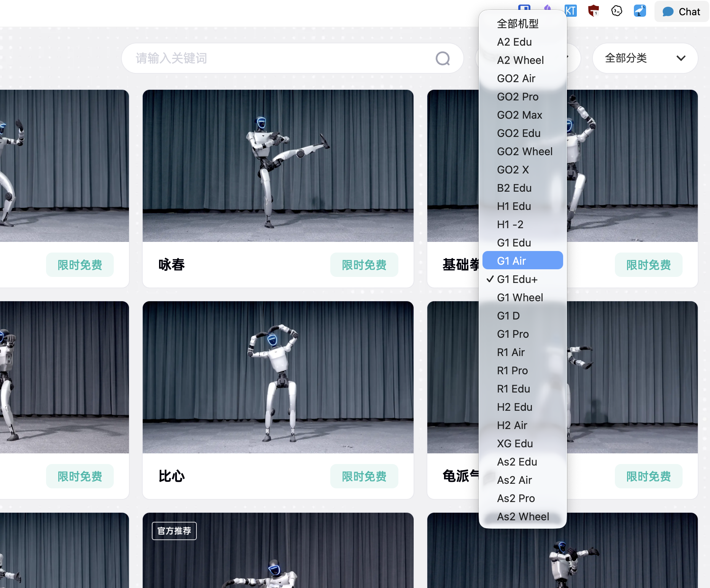Select 全部机型 in the model list

522,24
